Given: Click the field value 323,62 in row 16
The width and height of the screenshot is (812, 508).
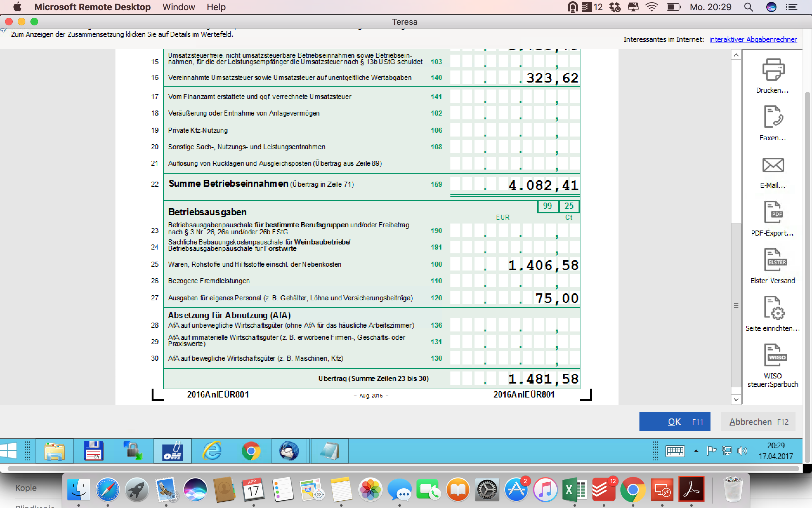Looking at the screenshot, I should [515, 77].
